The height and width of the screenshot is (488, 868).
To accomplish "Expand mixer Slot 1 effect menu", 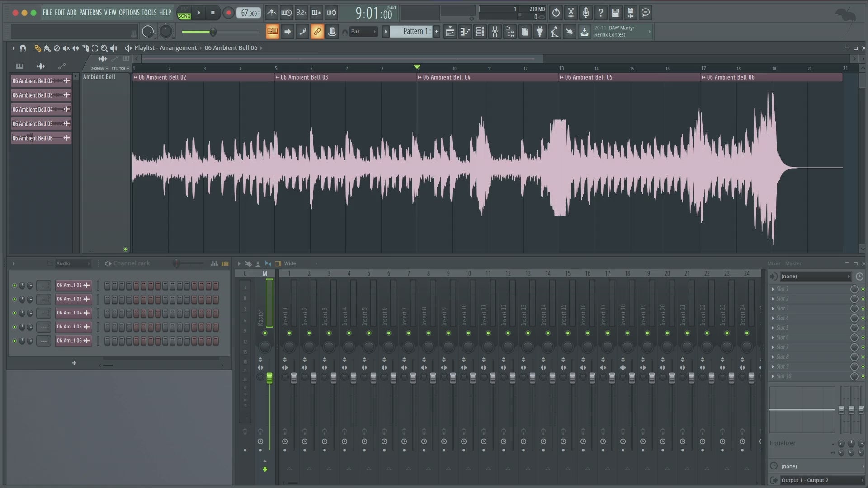I will (x=773, y=289).
